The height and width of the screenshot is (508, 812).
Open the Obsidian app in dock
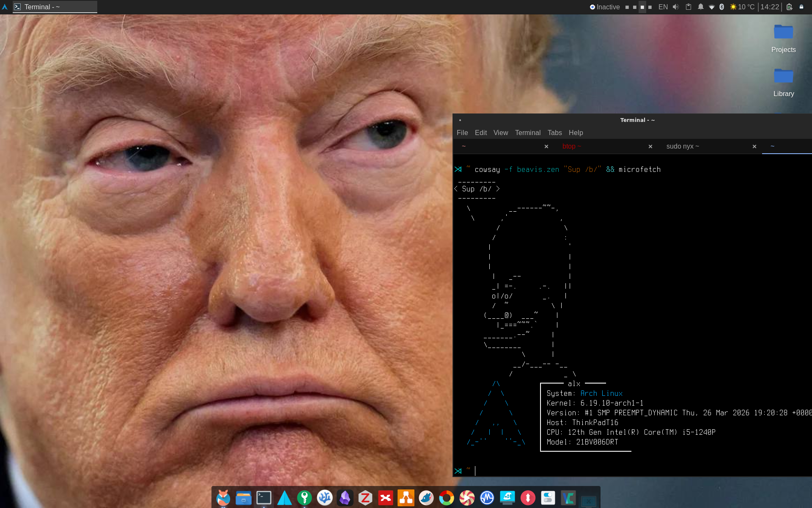pyautogui.click(x=345, y=498)
